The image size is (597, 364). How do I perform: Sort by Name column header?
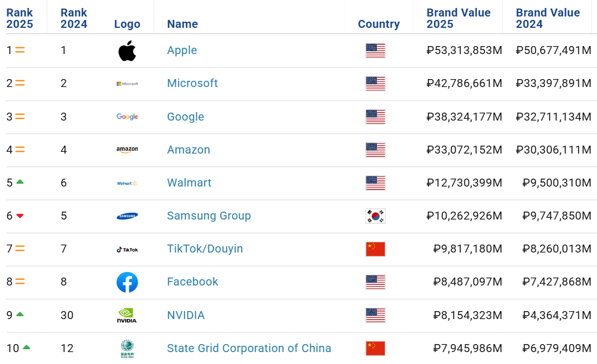(x=182, y=24)
